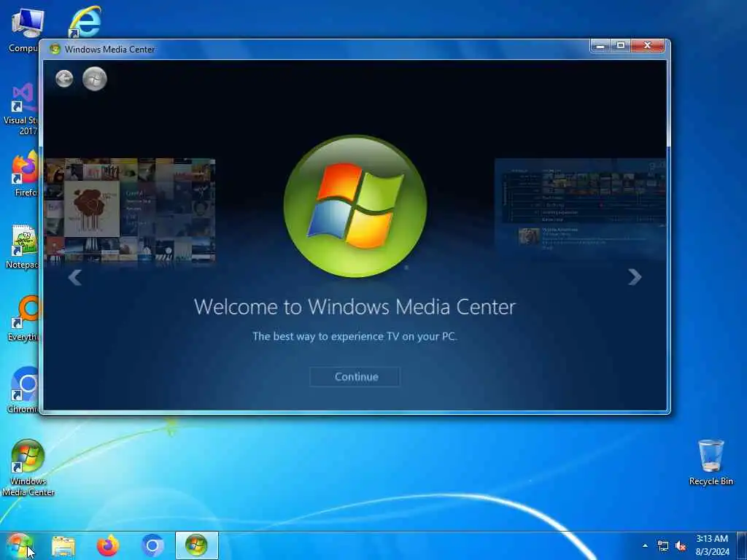The width and height of the screenshot is (747, 560).
Task: Click the 'Welcome to Windows Media Center' heading
Action: tap(355, 307)
